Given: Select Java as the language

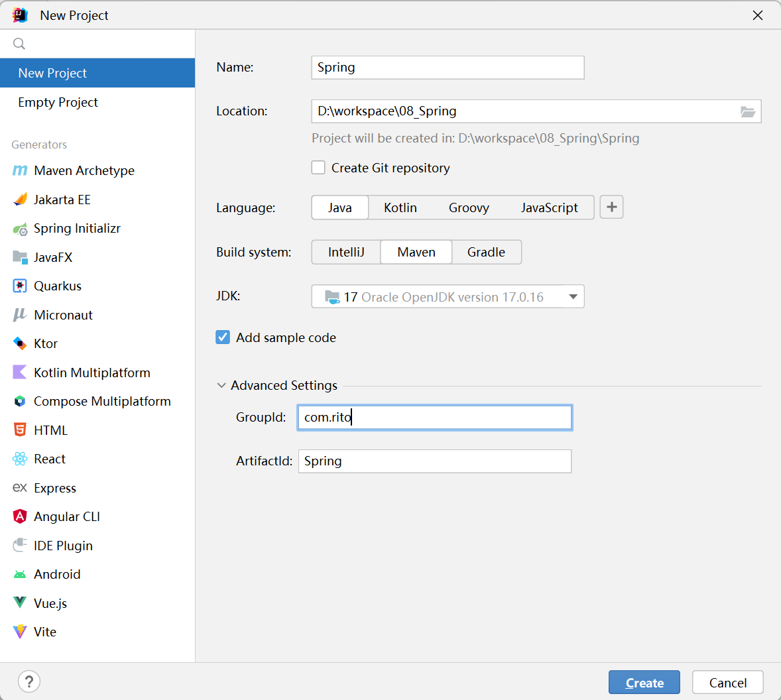Looking at the screenshot, I should click(x=339, y=207).
